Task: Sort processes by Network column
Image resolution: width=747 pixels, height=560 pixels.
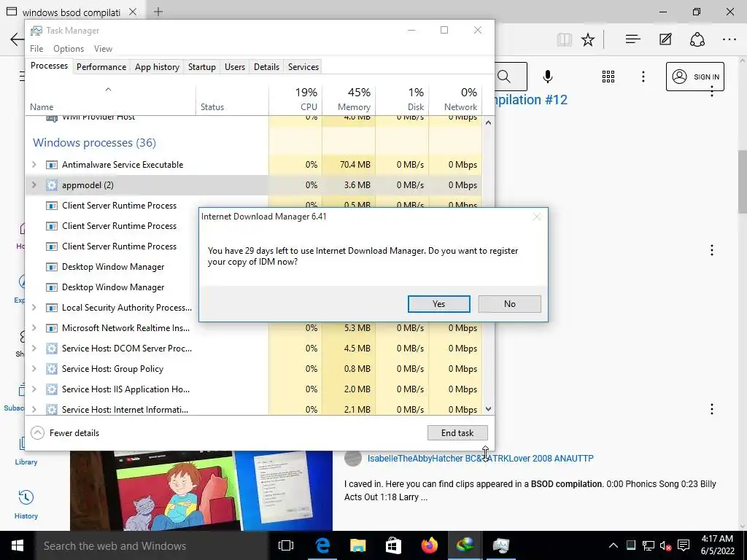Action: 455,99
